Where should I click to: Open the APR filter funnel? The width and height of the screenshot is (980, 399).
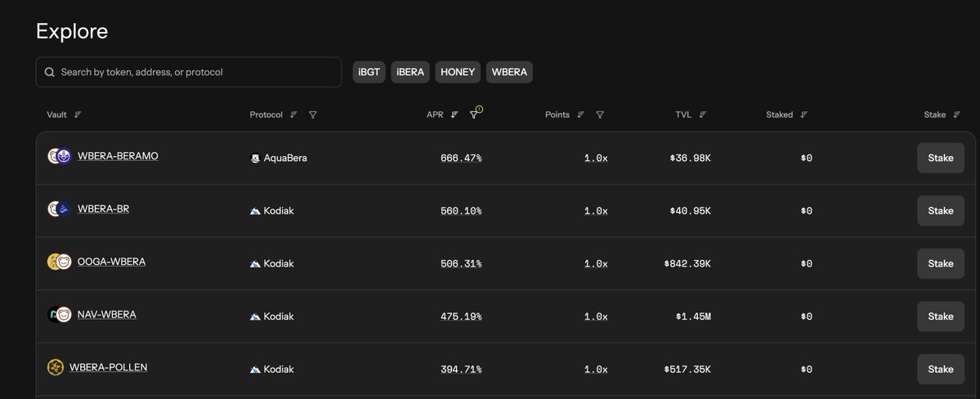(x=474, y=115)
